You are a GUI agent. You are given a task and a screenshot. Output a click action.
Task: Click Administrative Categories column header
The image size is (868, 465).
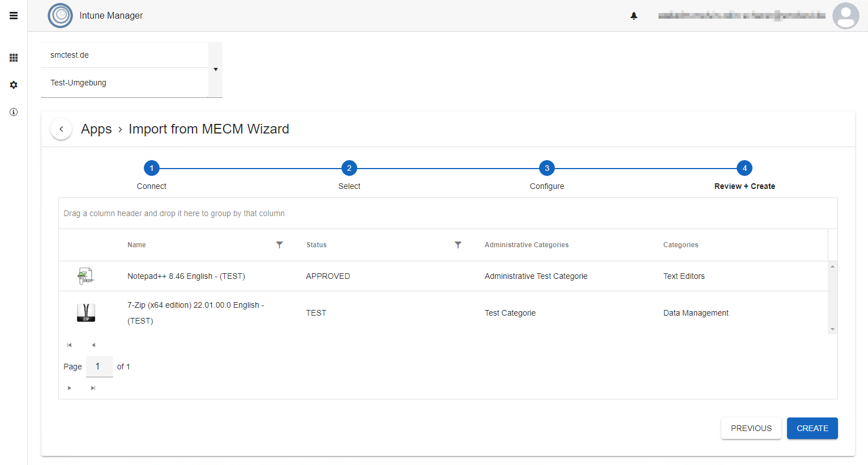[527, 245]
